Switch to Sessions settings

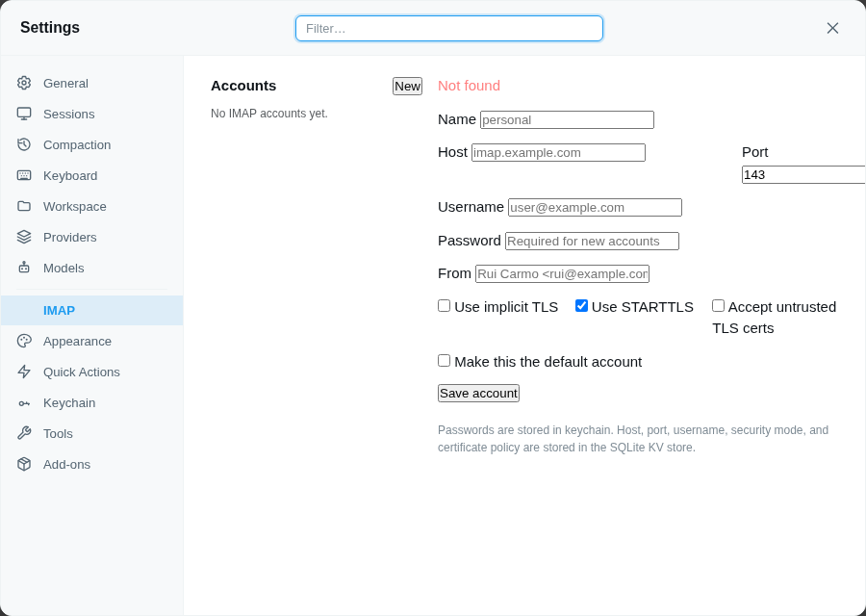(91, 114)
